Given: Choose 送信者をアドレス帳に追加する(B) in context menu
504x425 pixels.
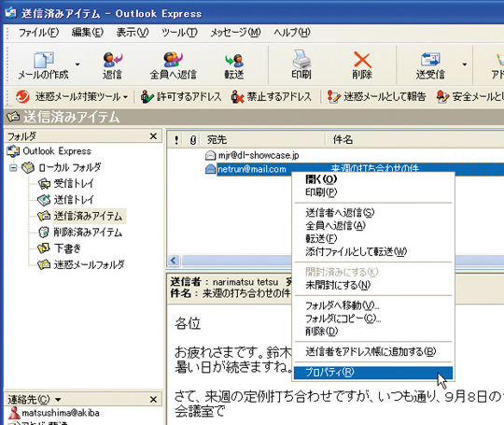Looking at the screenshot, I should 372,351.
